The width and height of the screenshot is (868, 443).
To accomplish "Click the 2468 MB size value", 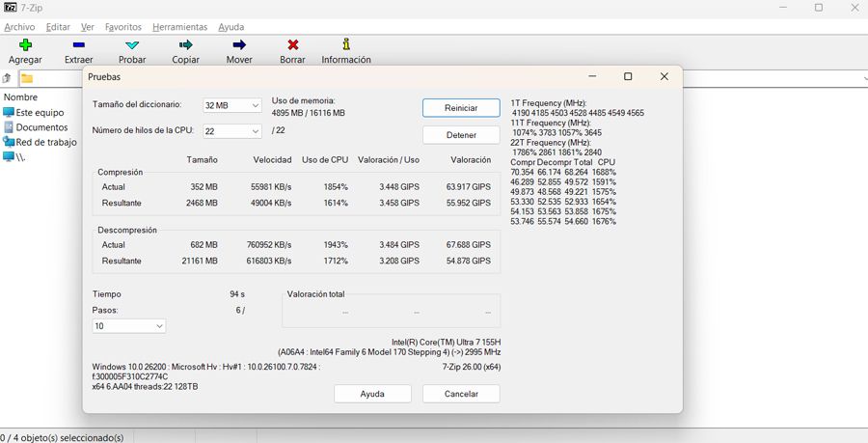I will (202, 203).
